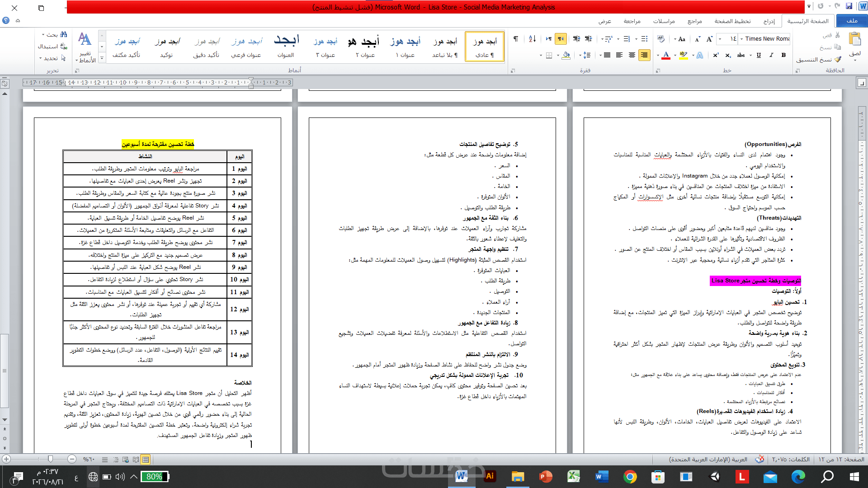Click the Change Styles (تغيير الأنماط) icon

click(85, 47)
